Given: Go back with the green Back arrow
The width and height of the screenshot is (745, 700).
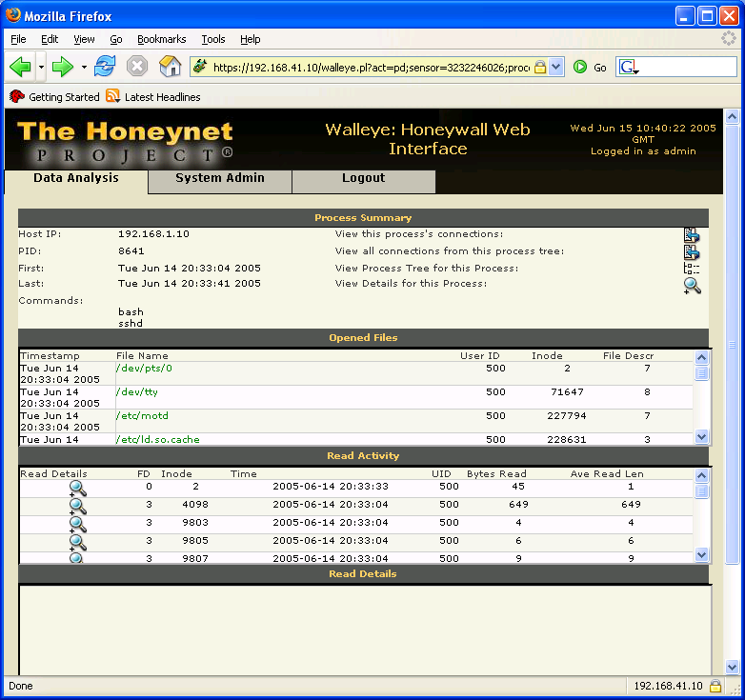Looking at the screenshot, I should tap(20, 67).
